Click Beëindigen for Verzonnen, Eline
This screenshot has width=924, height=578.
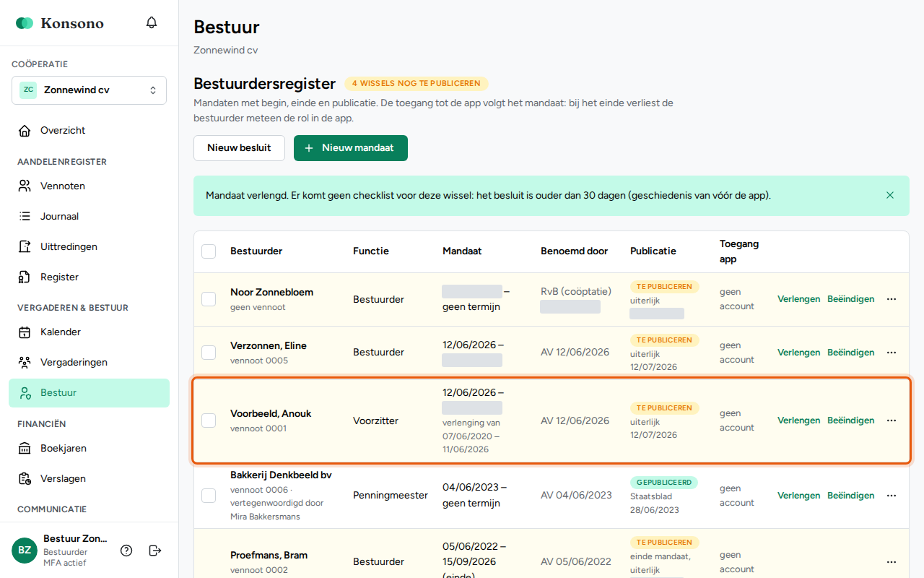coord(850,353)
